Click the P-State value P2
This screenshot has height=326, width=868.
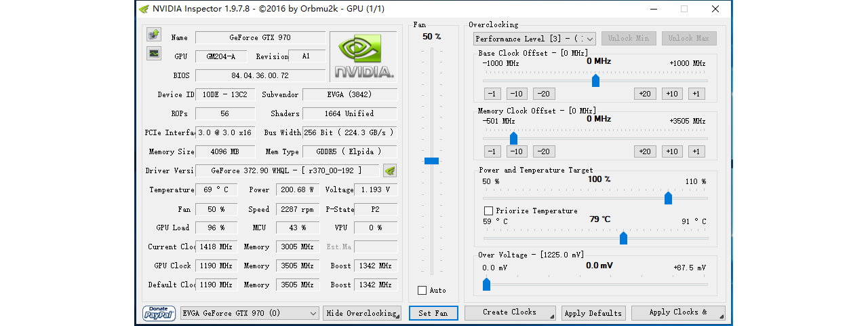click(376, 209)
